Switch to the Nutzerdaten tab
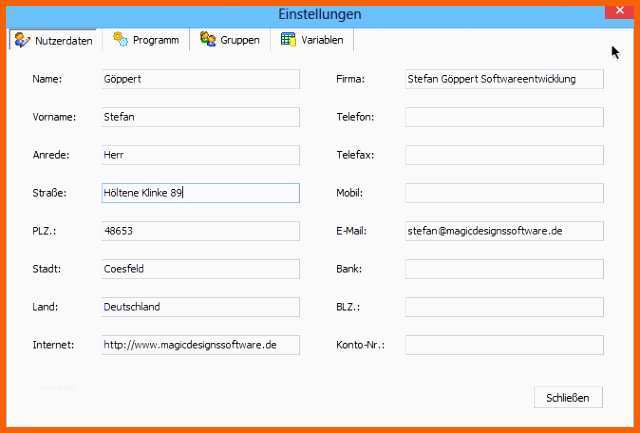 tap(53, 40)
